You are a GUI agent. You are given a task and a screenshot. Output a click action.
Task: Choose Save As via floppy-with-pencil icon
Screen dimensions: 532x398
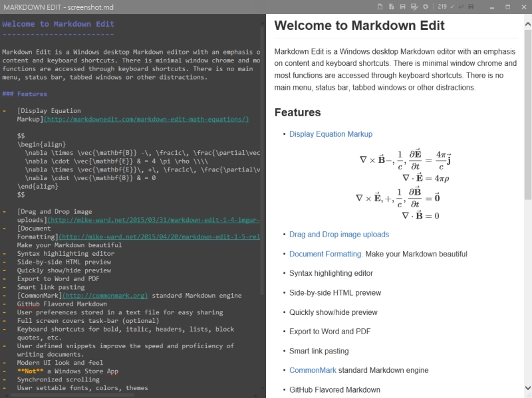click(414, 7)
